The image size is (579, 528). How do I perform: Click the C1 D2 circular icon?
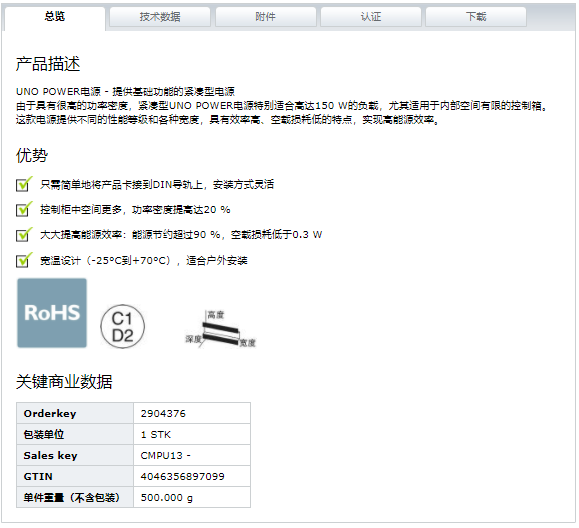(123, 326)
